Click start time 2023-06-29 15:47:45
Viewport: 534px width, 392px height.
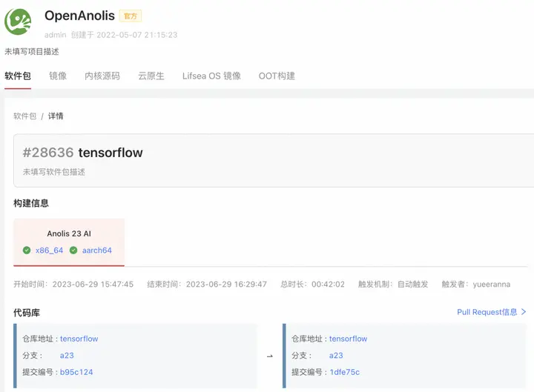tap(93, 284)
